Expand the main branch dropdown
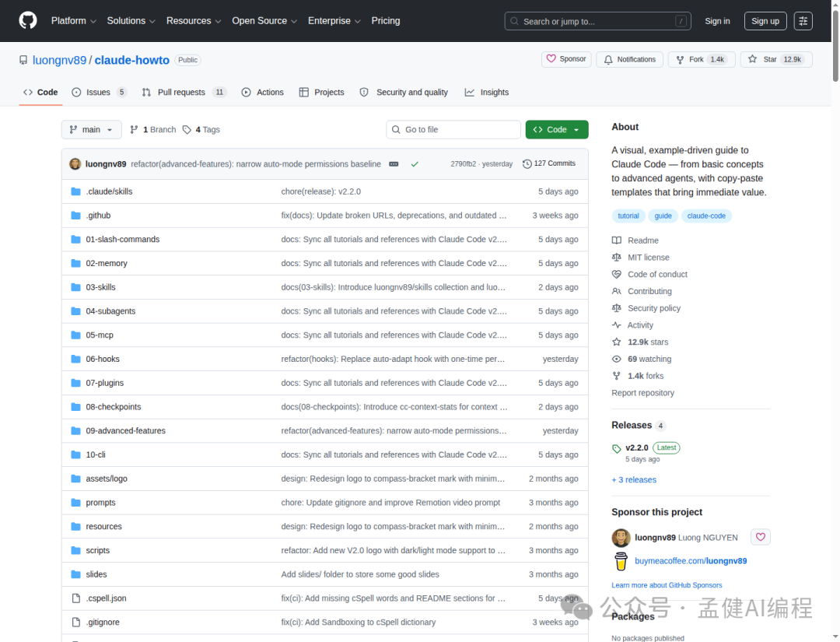 91,129
